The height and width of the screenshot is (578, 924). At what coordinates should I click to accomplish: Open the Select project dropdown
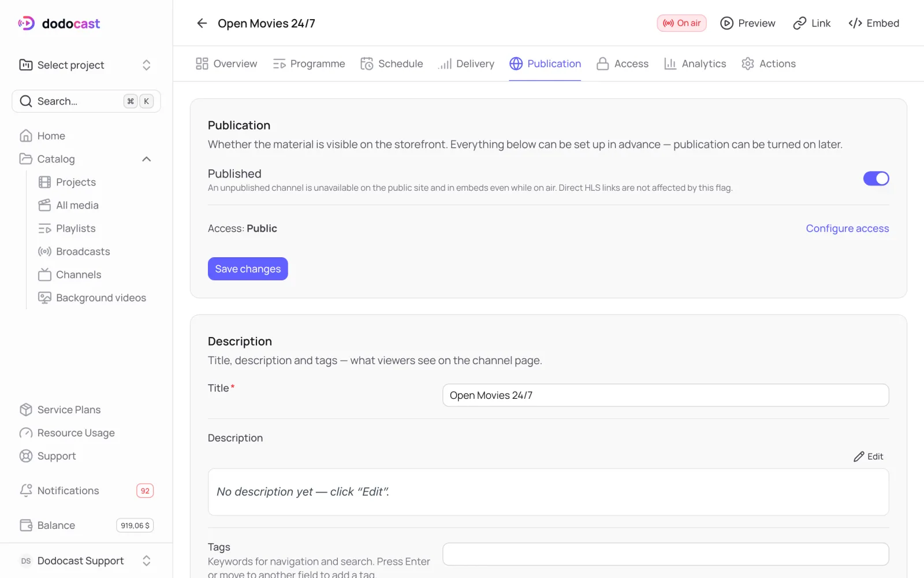(86, 65)
